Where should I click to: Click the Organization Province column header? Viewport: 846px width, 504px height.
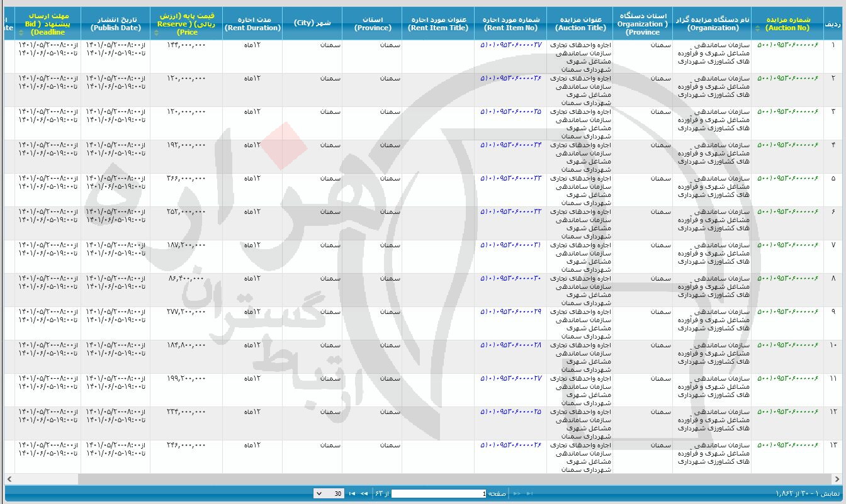pos(643,24)
